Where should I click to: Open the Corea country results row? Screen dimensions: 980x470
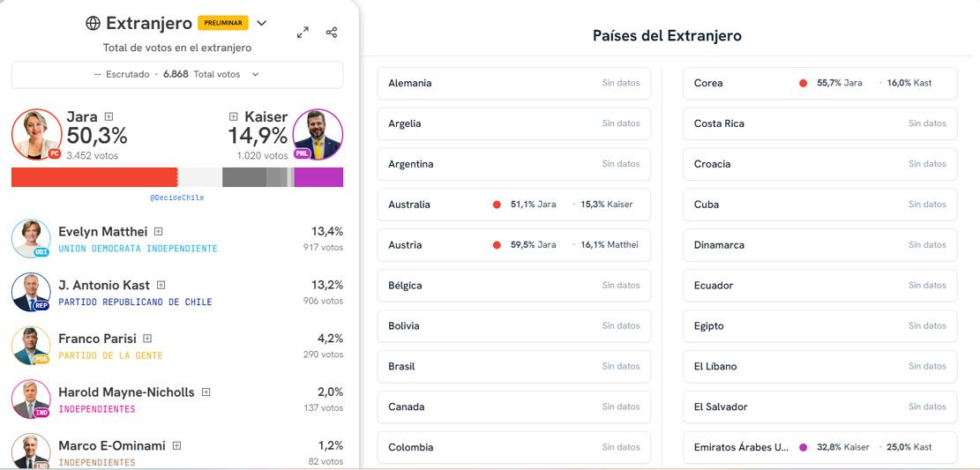pyautogui.click(x=819, y=83)
